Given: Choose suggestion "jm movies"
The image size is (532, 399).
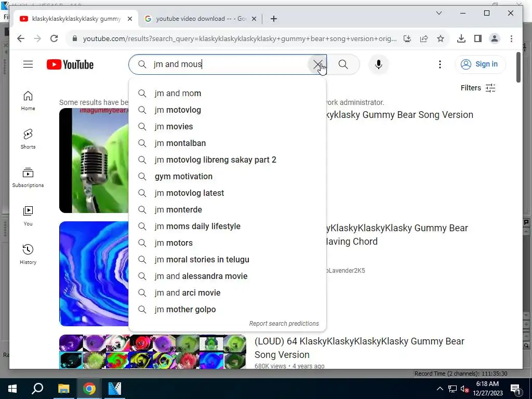Looking at the screenshot, I should [x=228, y=127].
